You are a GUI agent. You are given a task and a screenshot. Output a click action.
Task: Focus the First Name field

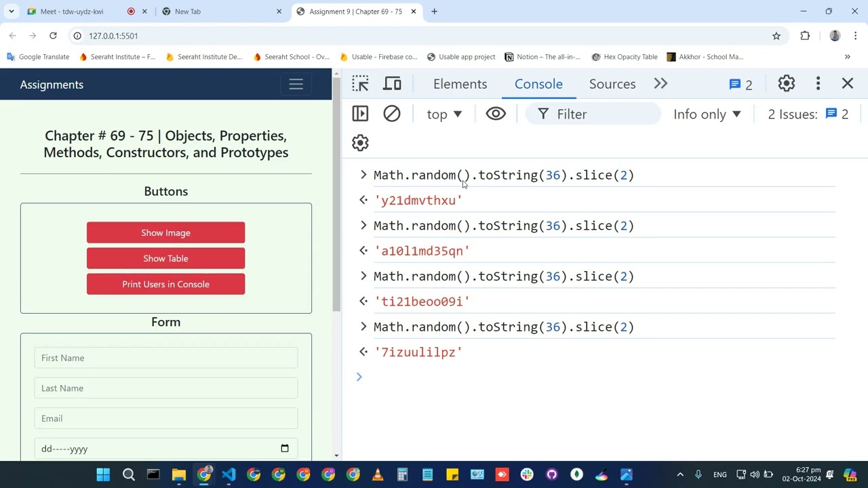tap(165, 358)
